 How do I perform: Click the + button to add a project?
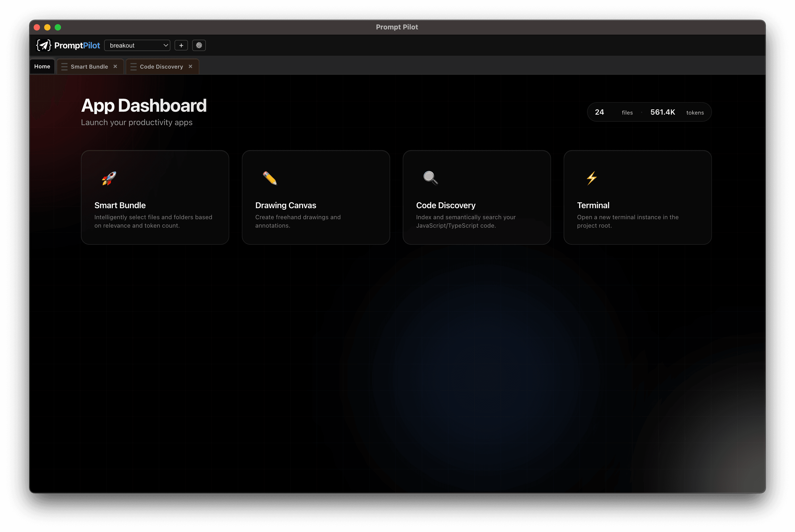[181, 45]
